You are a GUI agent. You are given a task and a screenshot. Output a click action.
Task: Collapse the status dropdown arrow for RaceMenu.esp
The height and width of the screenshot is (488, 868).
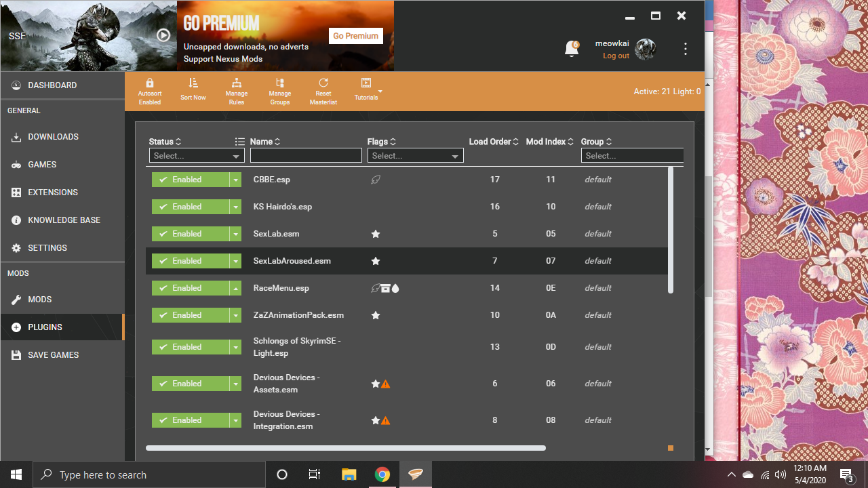tap(235, 288)
